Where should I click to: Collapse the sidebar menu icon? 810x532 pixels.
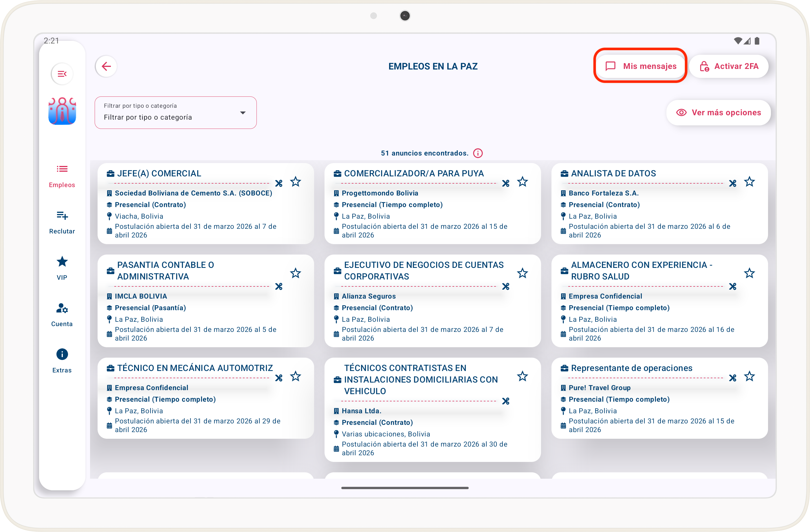point(62,74)
